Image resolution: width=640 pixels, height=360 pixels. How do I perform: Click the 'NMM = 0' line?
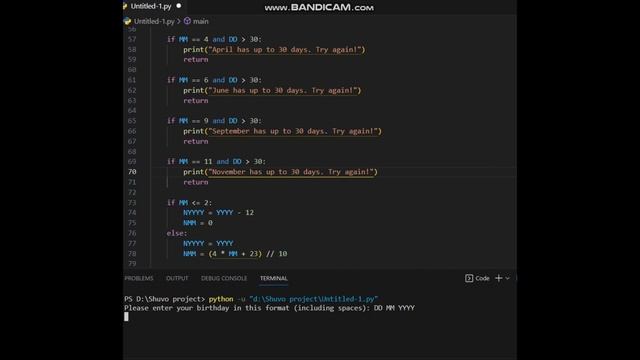pos(198,223)
